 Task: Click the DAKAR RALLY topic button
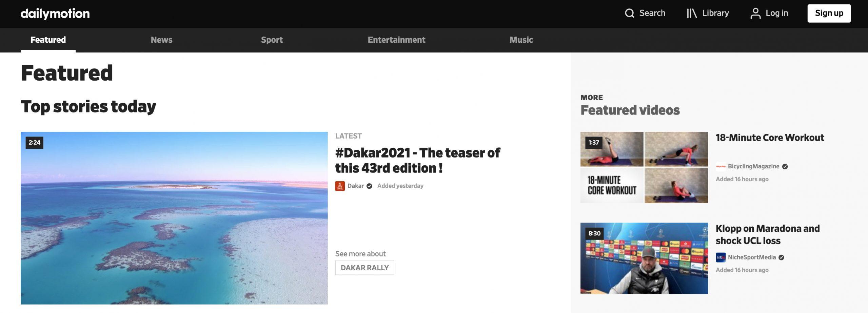click(x=364, y=268)
